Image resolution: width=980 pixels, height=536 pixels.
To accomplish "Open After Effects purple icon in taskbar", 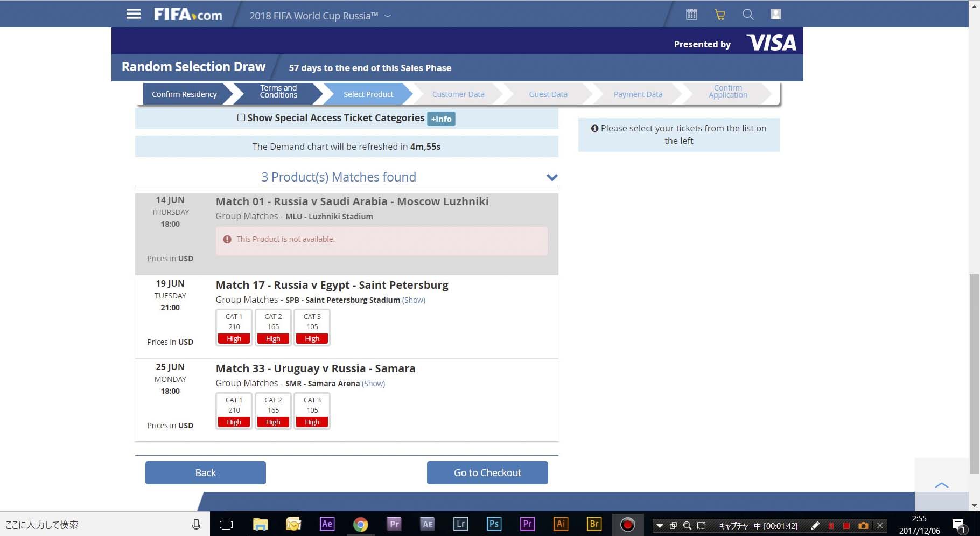I will (327, 524).
